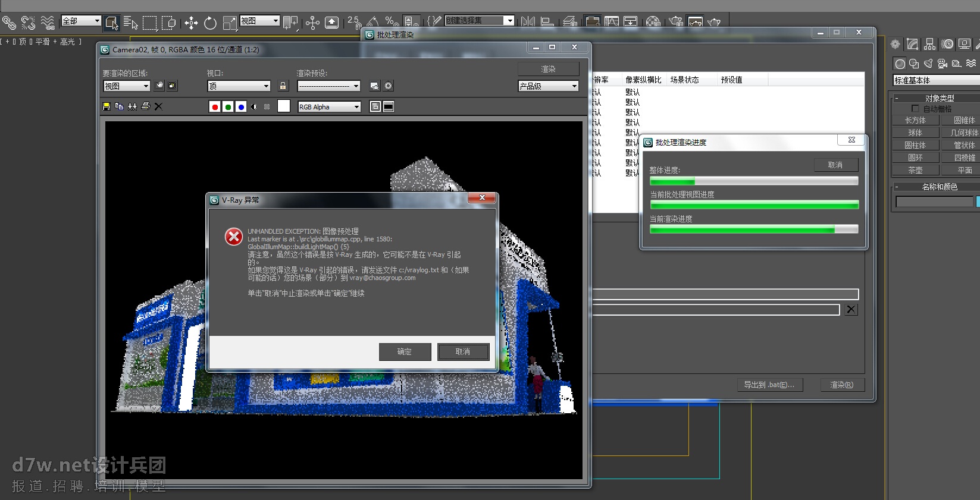980x500 pixels.
Task: Toggle the red channel display
Action: tap(215, 106)
